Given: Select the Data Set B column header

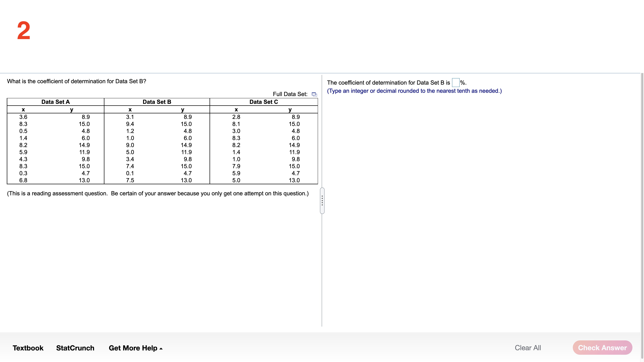Looking at the screenshot, I should (157, 102).
